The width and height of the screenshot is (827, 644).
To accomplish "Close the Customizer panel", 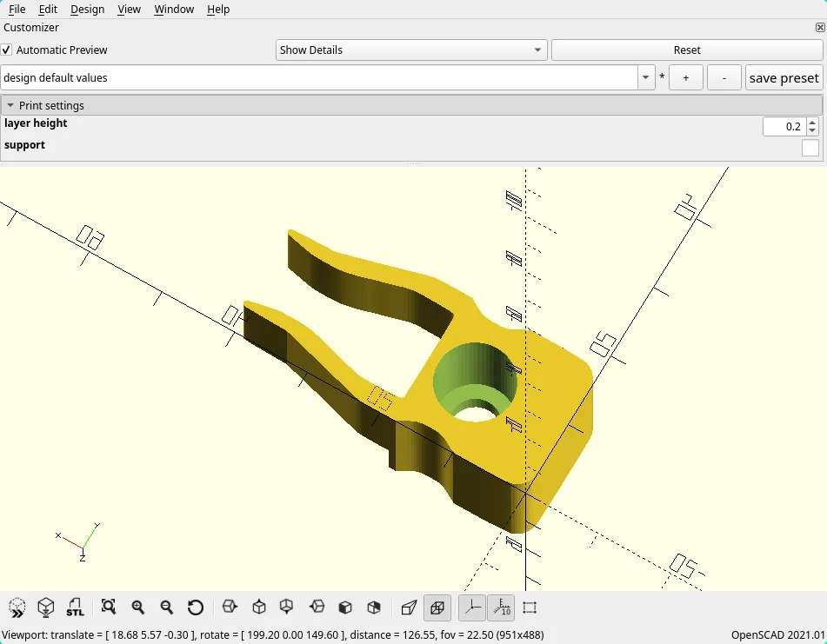I will click(820, 28).
